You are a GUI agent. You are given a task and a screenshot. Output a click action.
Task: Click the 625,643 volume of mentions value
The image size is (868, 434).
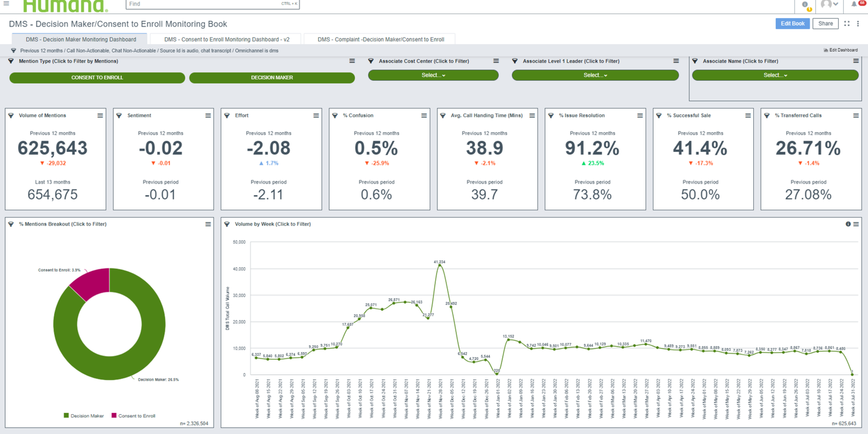(53, 148)
